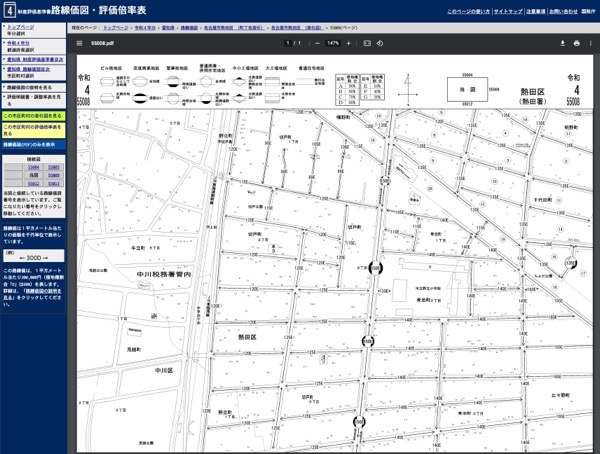600x454 pixels.
Task: Open トップページ link in left sidebar
Action: click(x=21, y=27)
